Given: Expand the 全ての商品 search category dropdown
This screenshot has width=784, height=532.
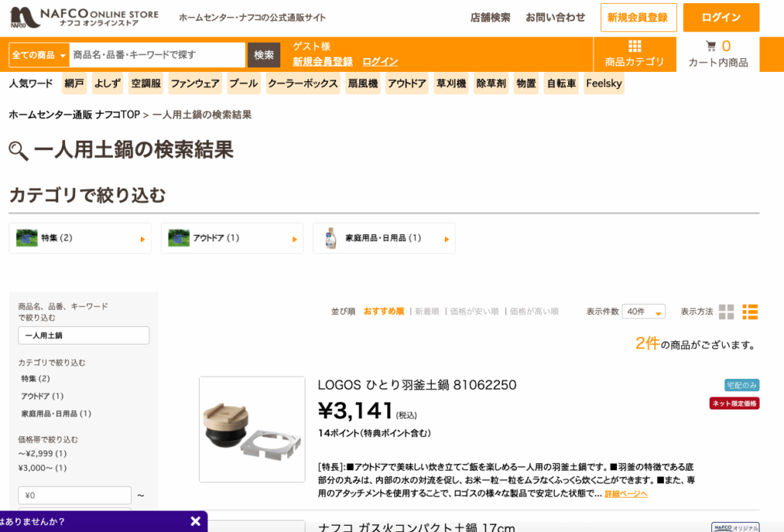Looking at the screenshot, I should pyautogui.click(x=39, y=55).
